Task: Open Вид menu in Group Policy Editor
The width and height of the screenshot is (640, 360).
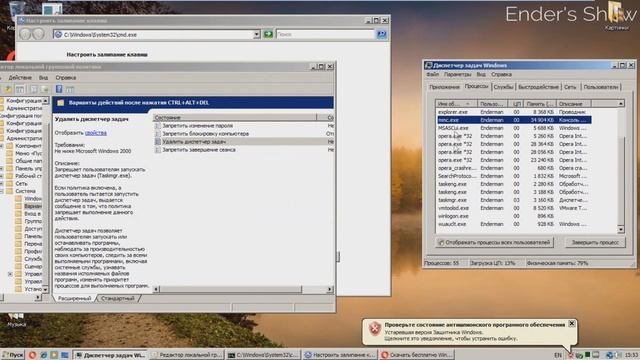Action: 43,78
